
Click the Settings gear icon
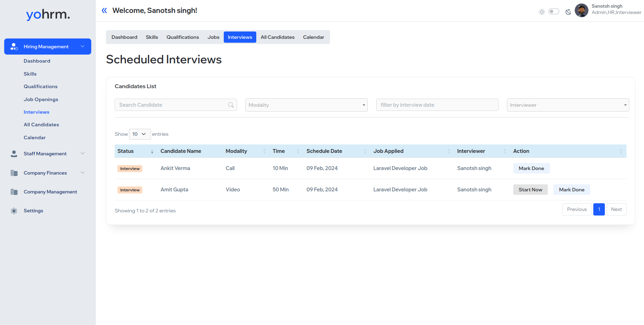pyautogui.click(x=14, y=211)
